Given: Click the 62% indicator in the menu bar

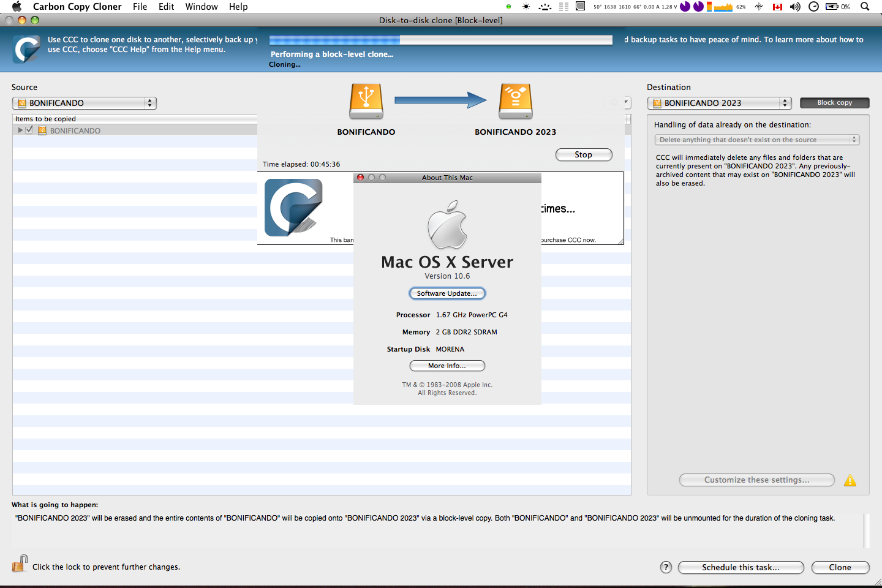Looking at the screenshot, I should pyautogui.click(x=741, y=7).
